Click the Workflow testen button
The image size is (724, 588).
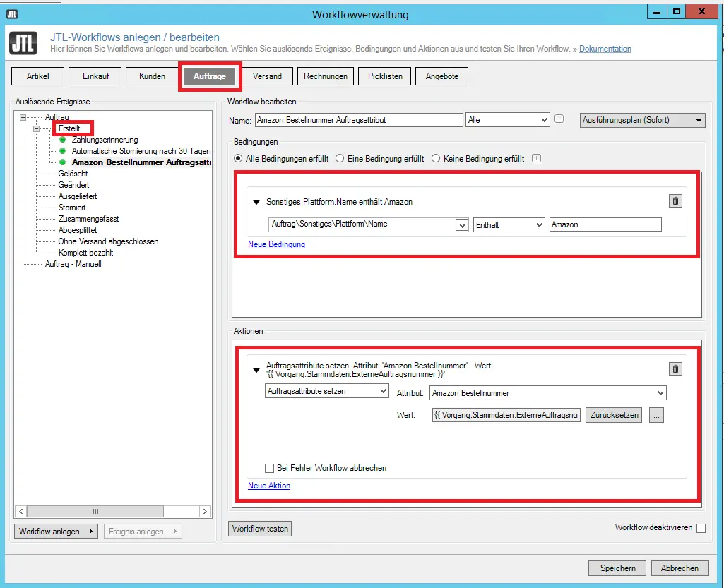coord(259,529)
